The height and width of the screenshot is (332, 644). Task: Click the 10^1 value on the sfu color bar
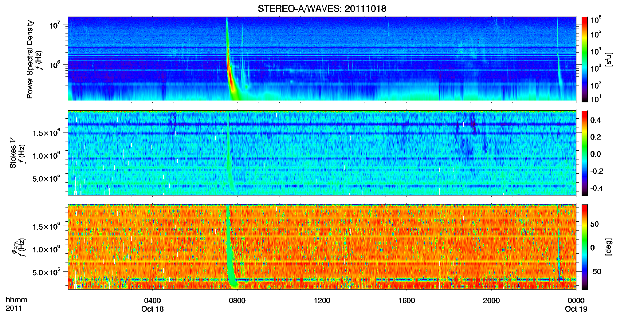tap(596, 99)
